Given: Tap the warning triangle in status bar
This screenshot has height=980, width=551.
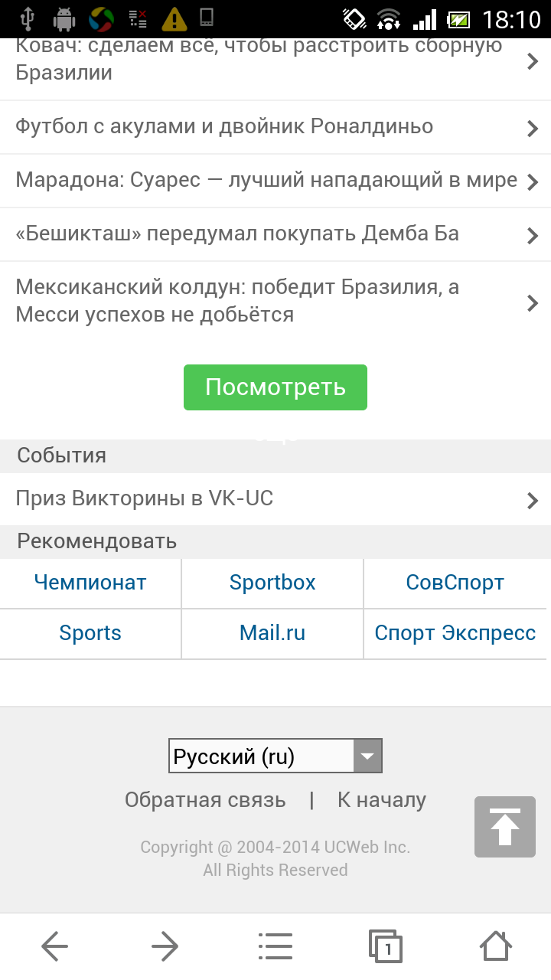Looking at the screenshot, I should [174, 18].
